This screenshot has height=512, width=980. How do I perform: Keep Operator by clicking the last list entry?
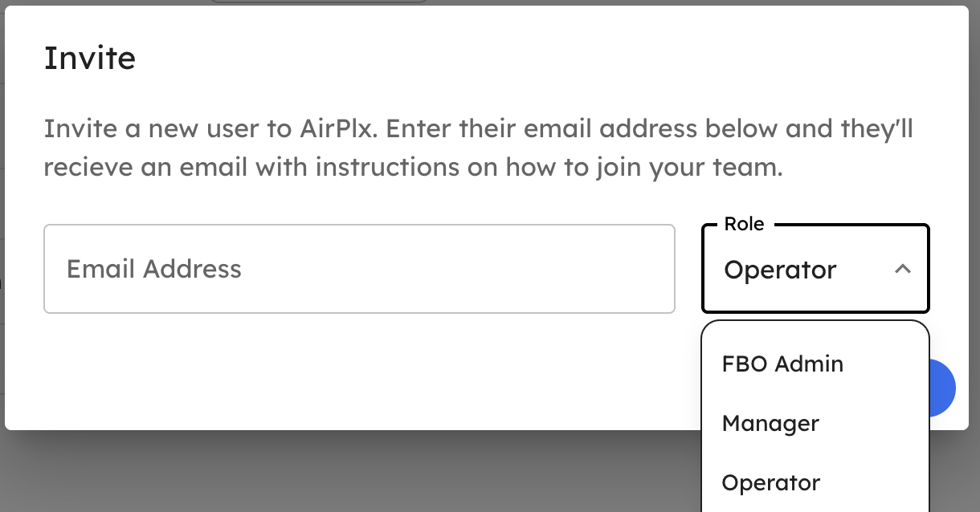coord(770,483)
